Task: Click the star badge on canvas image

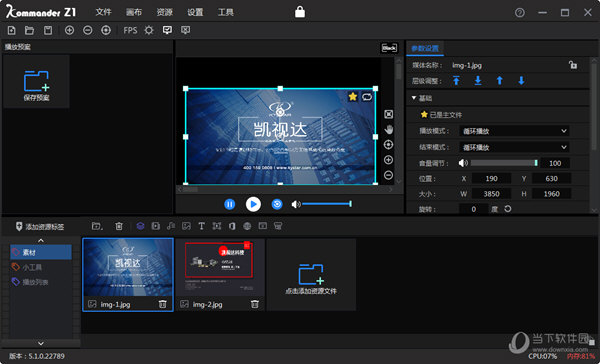Action: coord(353,97)
